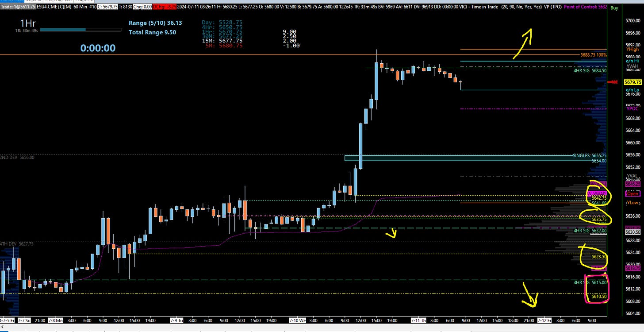
Task: Click the 7-12 Fr date marker
Action: pos(544,320)
